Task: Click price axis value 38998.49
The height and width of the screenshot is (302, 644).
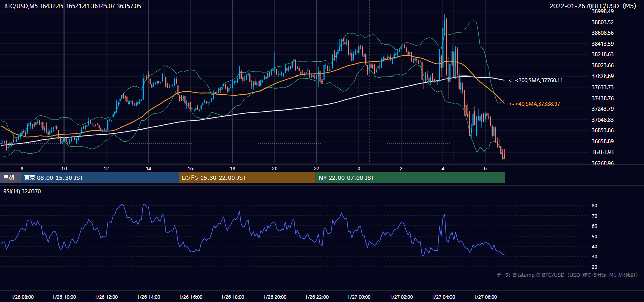Action: pyautogui.click(x=603, y=11)
